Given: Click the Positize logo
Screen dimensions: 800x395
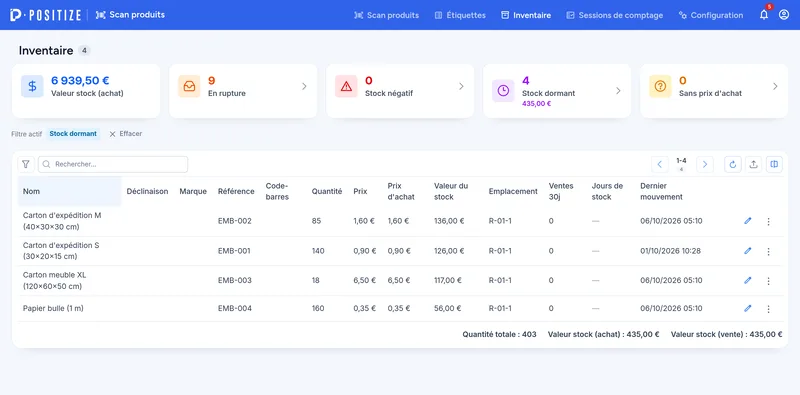Looking at the screenshot, I should pyautogui.click(x=45, y=15).
